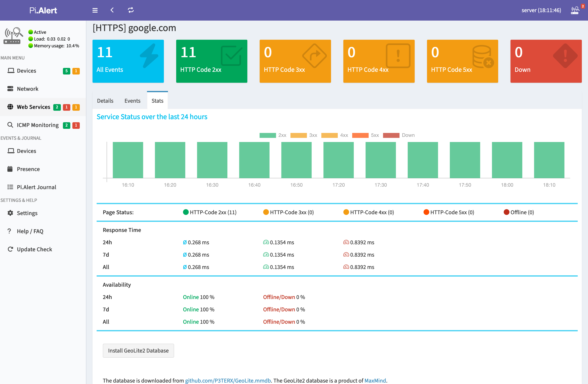Click the Presence calendar icon

click(10, 169)
